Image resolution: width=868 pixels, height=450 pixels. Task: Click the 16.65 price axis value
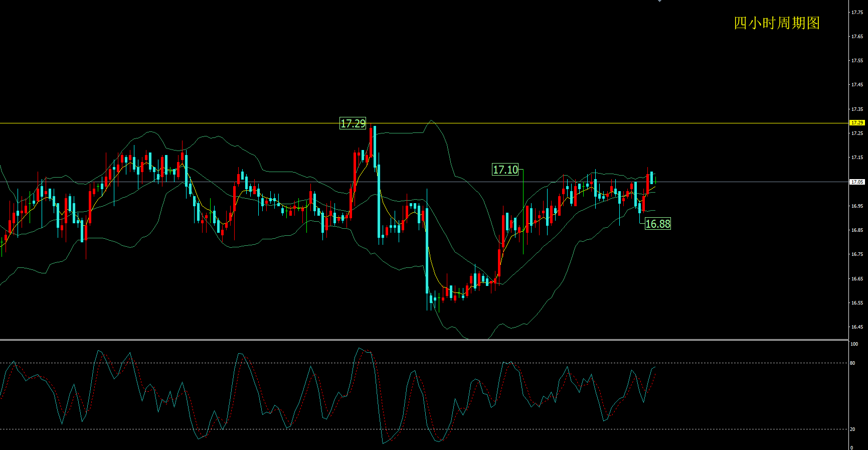click(x=857, y=279)
